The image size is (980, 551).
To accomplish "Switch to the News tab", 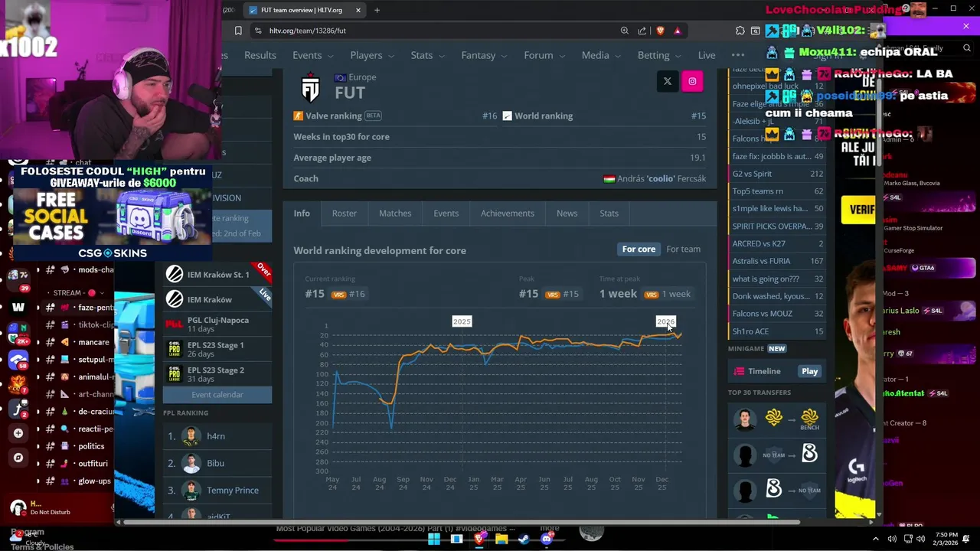I will click(x=567, y=214).
